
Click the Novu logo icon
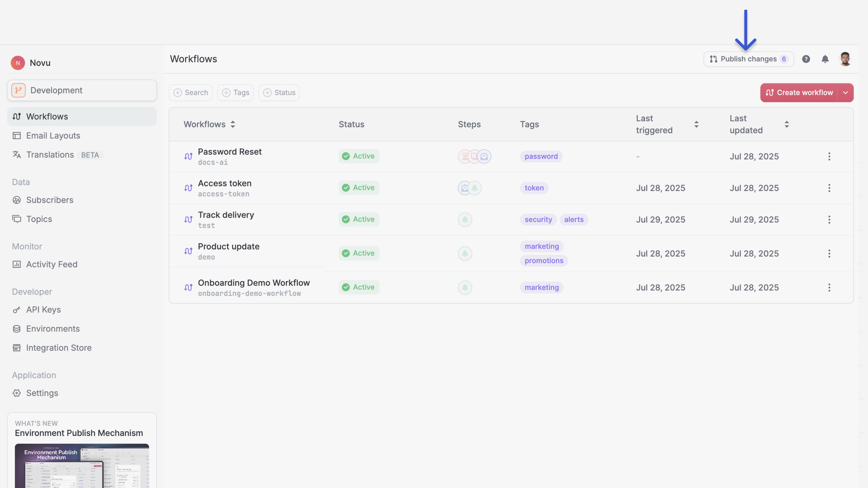(x=18, y=63)
